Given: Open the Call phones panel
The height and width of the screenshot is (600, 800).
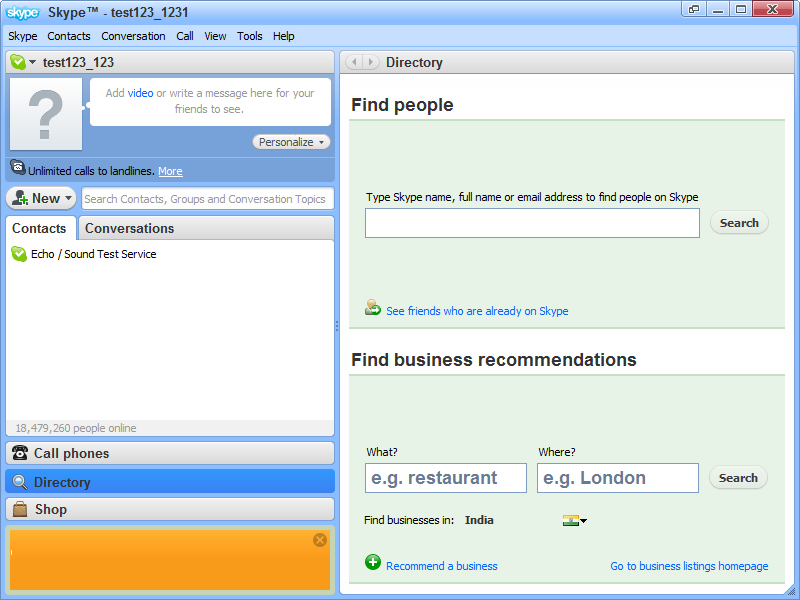Looking at the screenshot, I should (x=170, y=453).
